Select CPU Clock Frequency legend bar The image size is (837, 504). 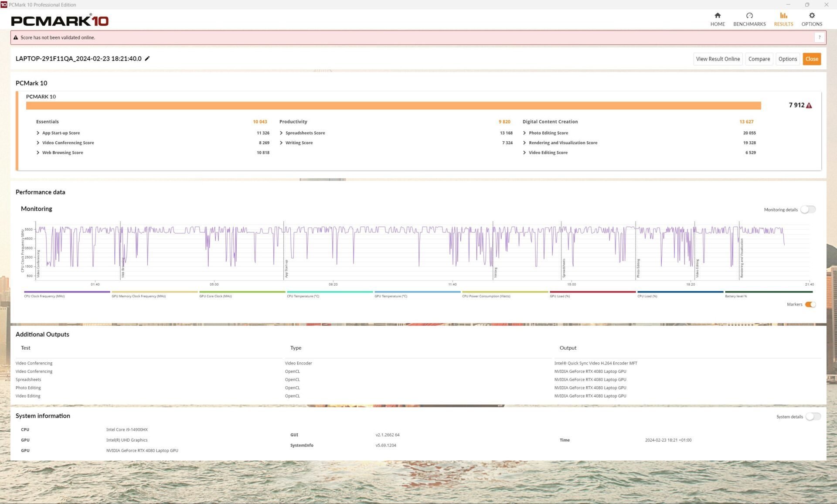click(67, 292)
